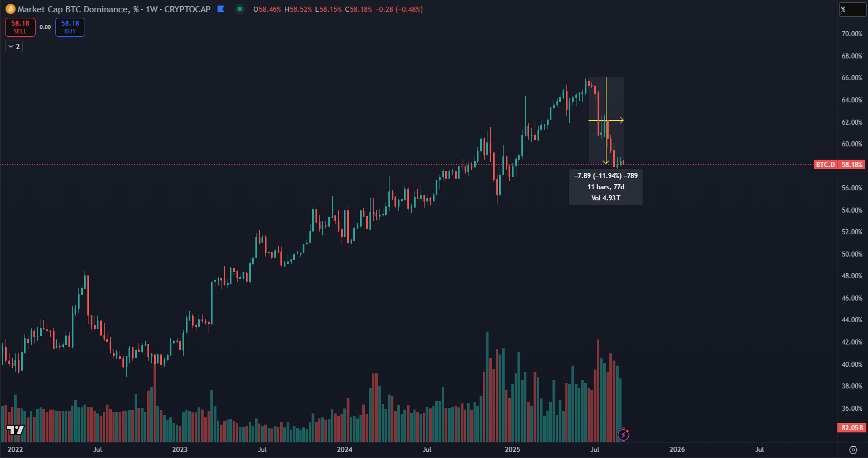Image resolution: width=868 pixels, height=458 pixels.
Task: Click the 2023 label on time axis
Action: pos(180,450)
